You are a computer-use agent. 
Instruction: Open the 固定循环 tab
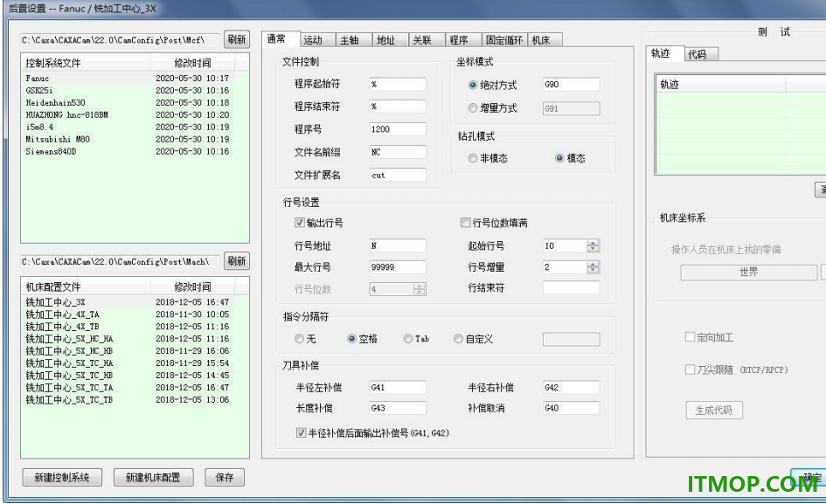pyautogui.click(x=504, y=40)
